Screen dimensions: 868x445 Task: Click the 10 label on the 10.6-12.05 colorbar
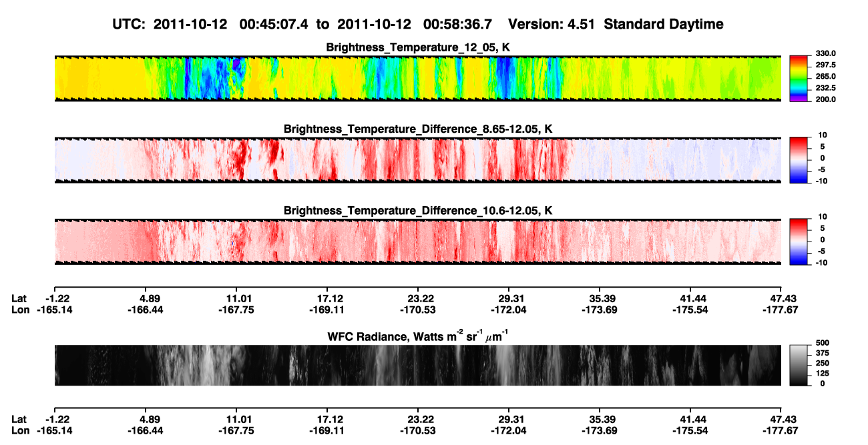pyautogui.click(x=823, y=217)
